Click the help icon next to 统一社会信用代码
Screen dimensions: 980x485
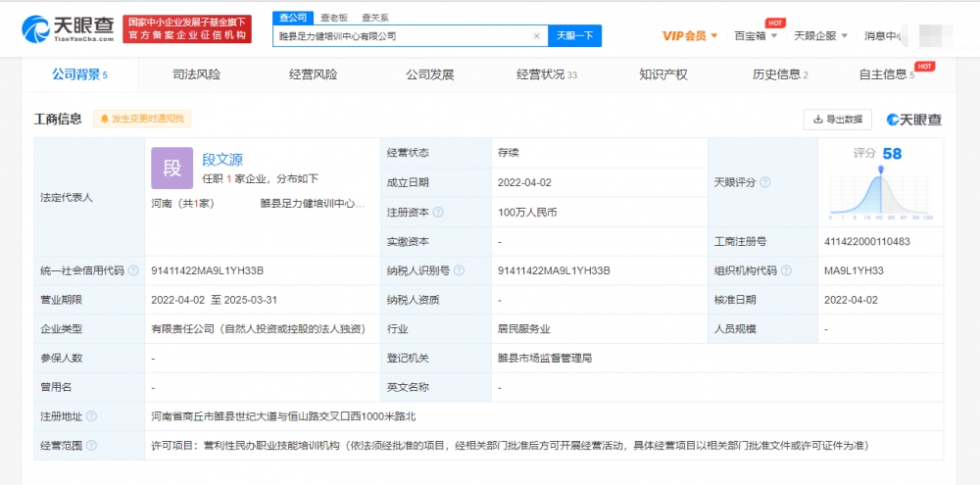(133, 271)
